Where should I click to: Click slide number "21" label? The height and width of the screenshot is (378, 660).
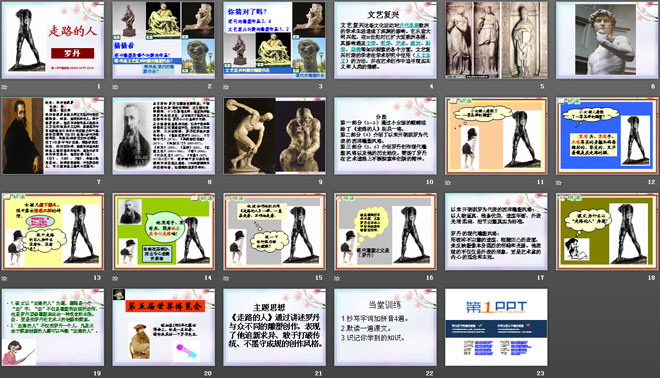coord(319,373)
